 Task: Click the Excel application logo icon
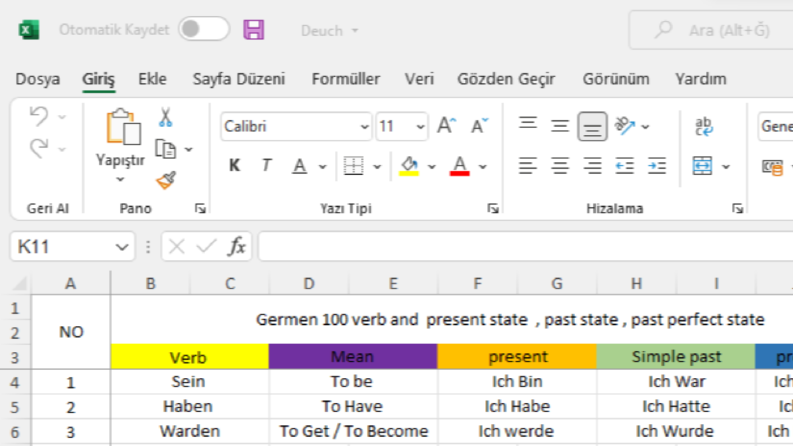pyautogui.click(x=29, y=30)
